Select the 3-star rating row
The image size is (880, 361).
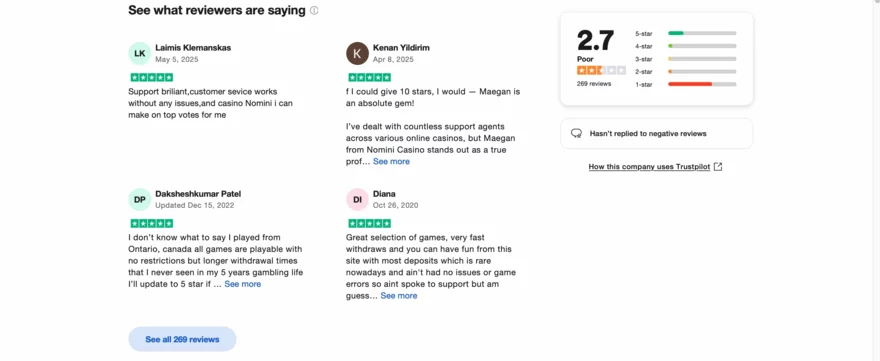[685, 59]
